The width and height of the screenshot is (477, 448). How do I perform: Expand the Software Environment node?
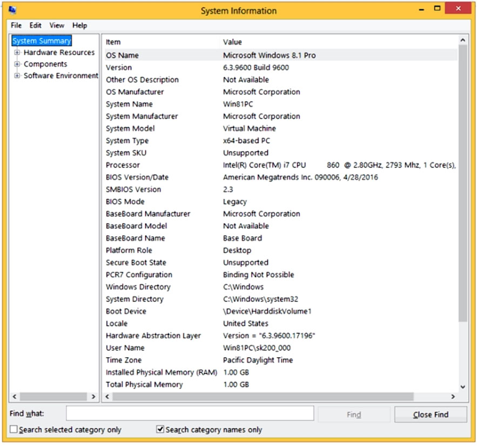17,76
